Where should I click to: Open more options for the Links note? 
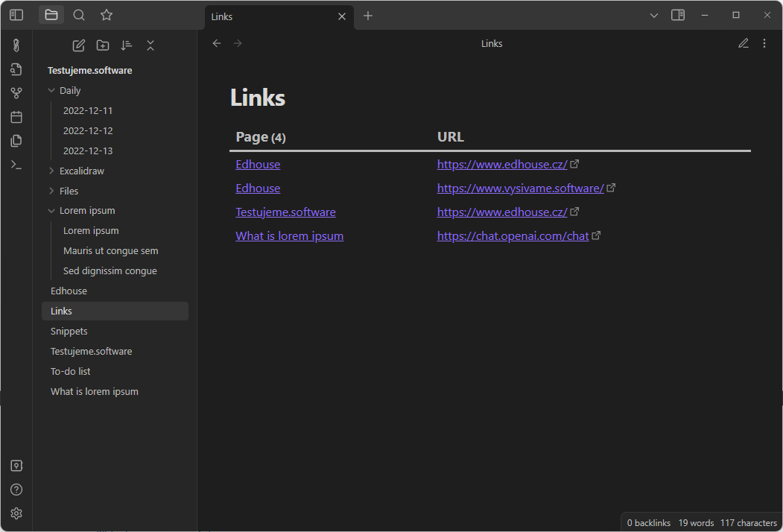(x=764, y=42)
